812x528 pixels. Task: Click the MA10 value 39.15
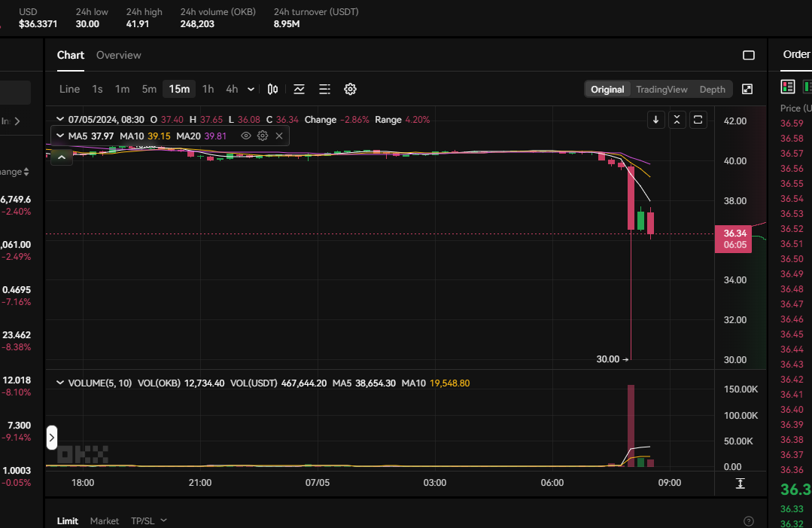[159, 136]
